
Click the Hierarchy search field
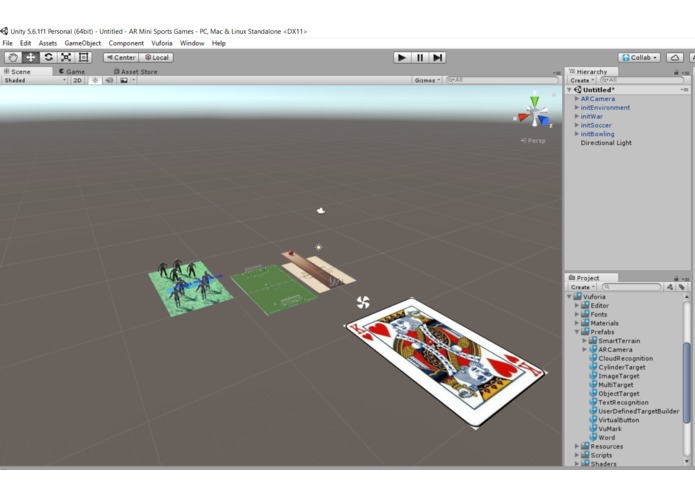click(642, 80)
